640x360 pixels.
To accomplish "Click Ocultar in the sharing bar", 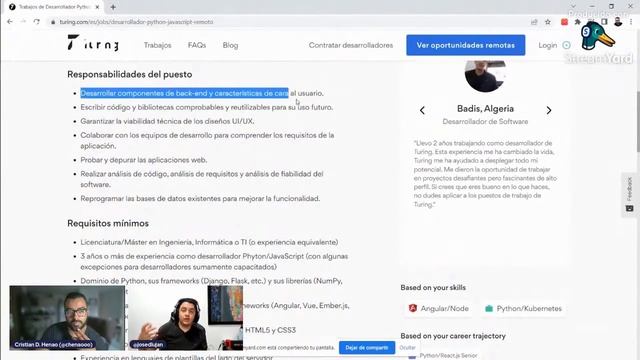I will click(407, 348).
